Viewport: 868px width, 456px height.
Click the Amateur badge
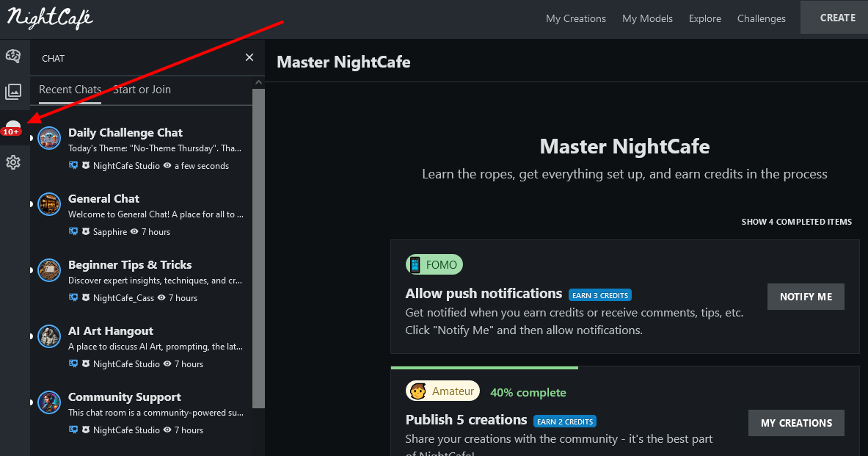point(442,391)
